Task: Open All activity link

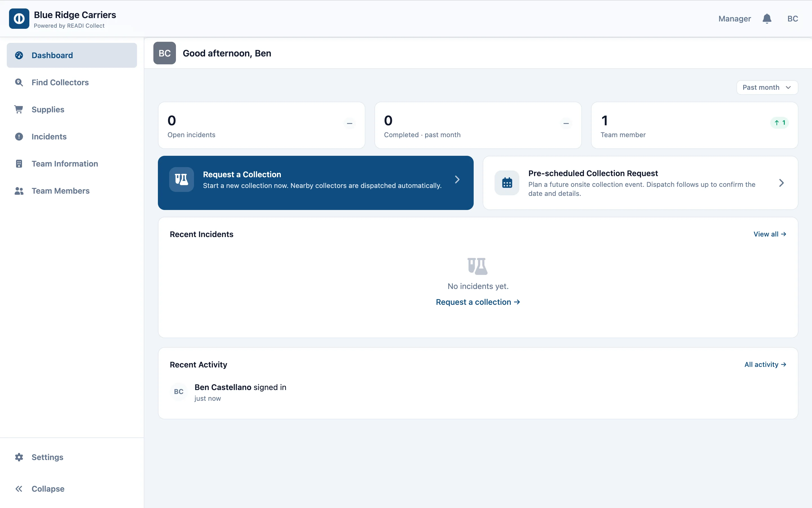Action: click(765, 365)
